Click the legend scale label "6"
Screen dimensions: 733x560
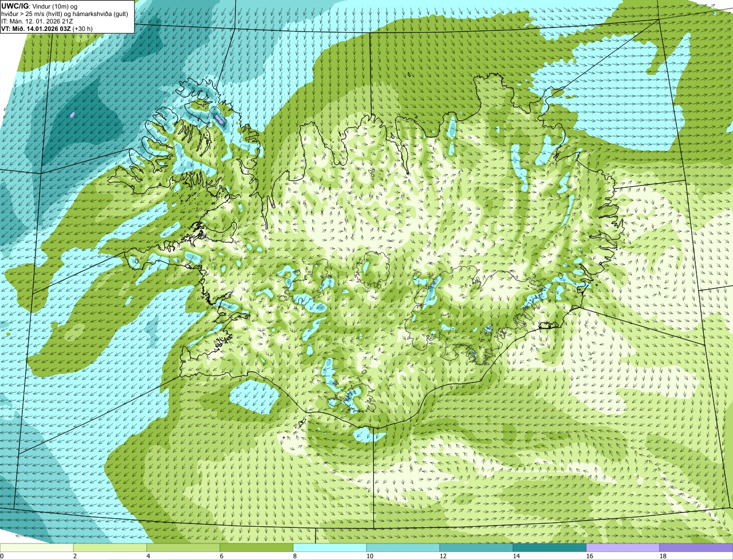point(222,556)
